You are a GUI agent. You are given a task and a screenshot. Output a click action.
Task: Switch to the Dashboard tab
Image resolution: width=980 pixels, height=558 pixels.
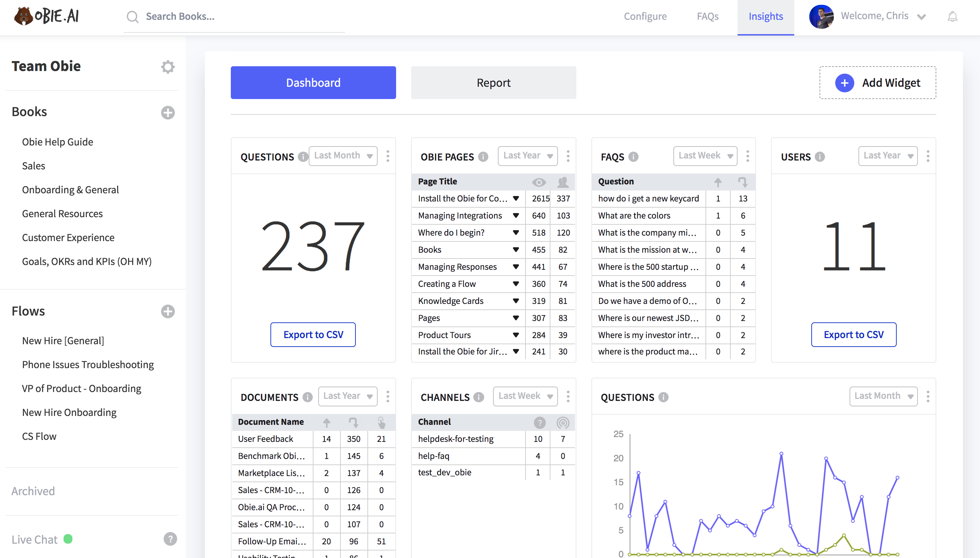313,82
